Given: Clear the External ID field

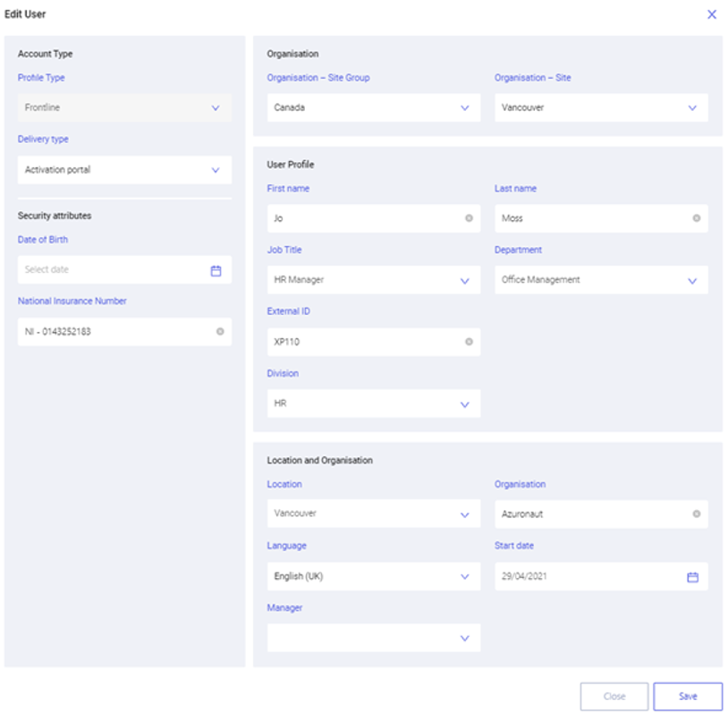Looking at the screenshot, I should [469, 342].
